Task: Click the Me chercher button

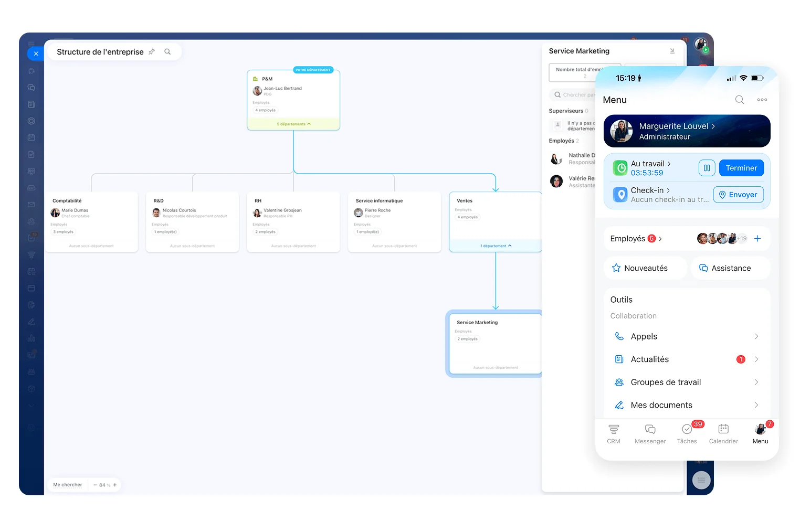Action: [68, 485]
